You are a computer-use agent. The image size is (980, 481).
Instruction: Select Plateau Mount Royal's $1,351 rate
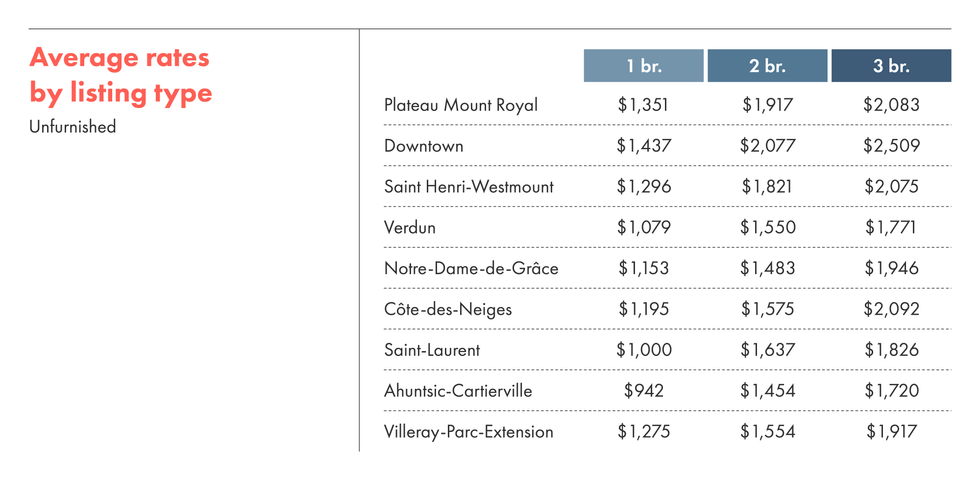644,105
